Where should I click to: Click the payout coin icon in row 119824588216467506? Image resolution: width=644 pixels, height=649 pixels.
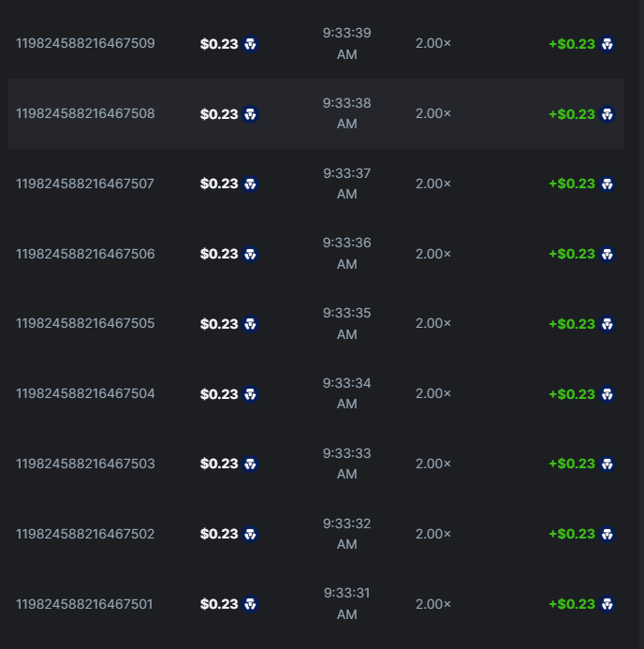[x=607, y=254]
